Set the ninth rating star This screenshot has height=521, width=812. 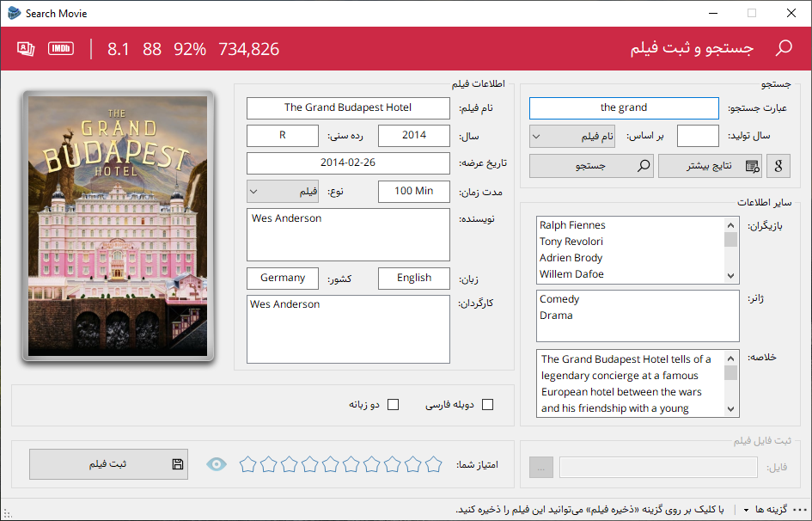tap(412, 464)
